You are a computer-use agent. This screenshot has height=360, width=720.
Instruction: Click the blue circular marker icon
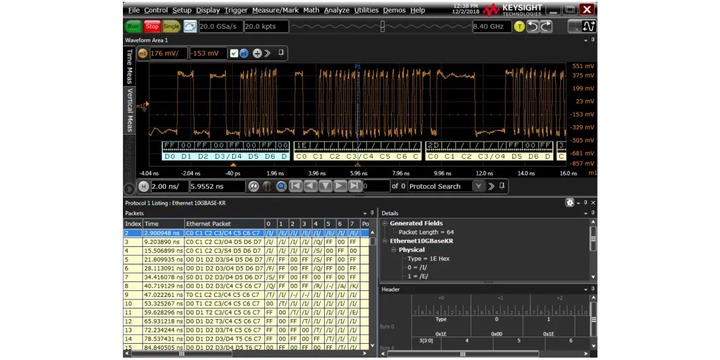(x=281, y=186)
